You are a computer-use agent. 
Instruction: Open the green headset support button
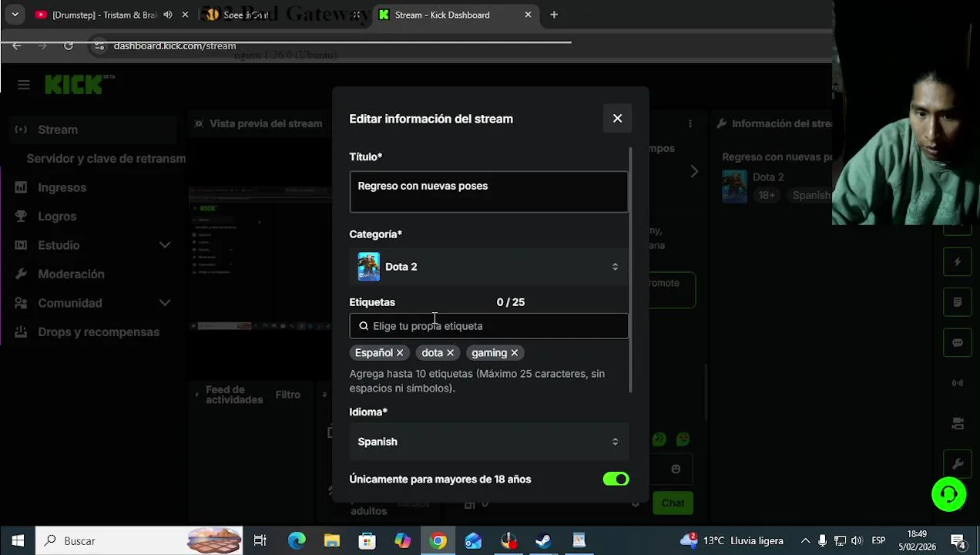(948, 494)
